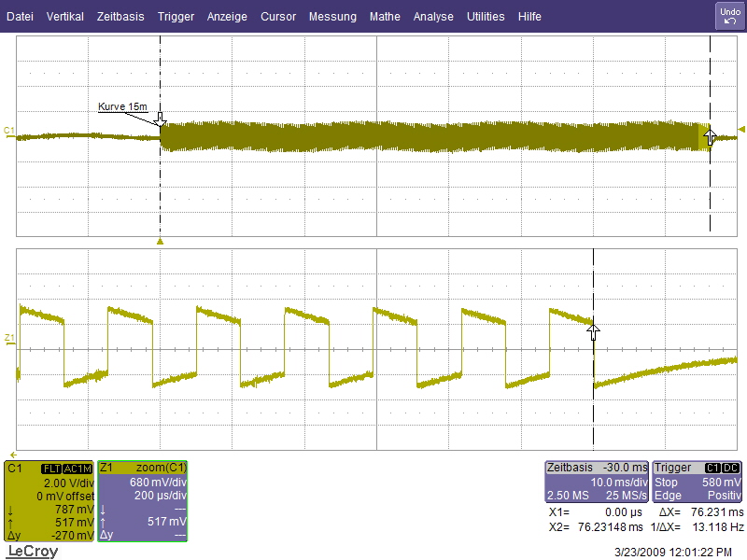Screen dimensions: 747x560
Task: Click the Edge trigger type label
Action: (x=668, y=496)
